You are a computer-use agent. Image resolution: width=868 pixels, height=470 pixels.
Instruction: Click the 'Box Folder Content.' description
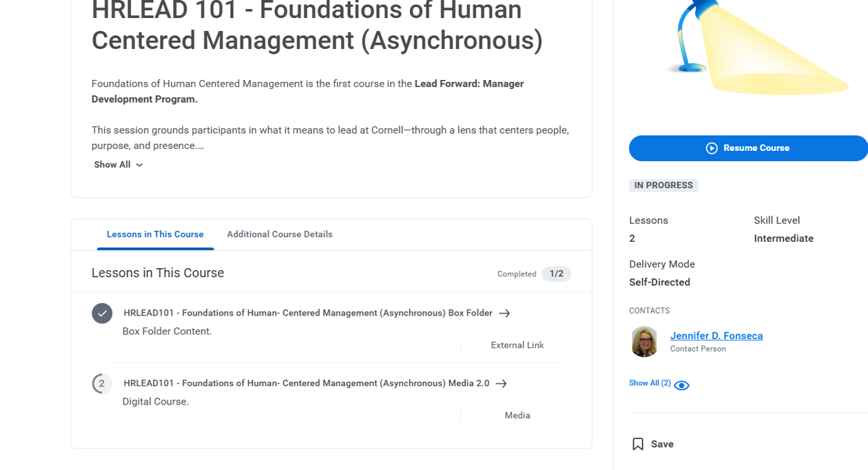click(167, 331)
